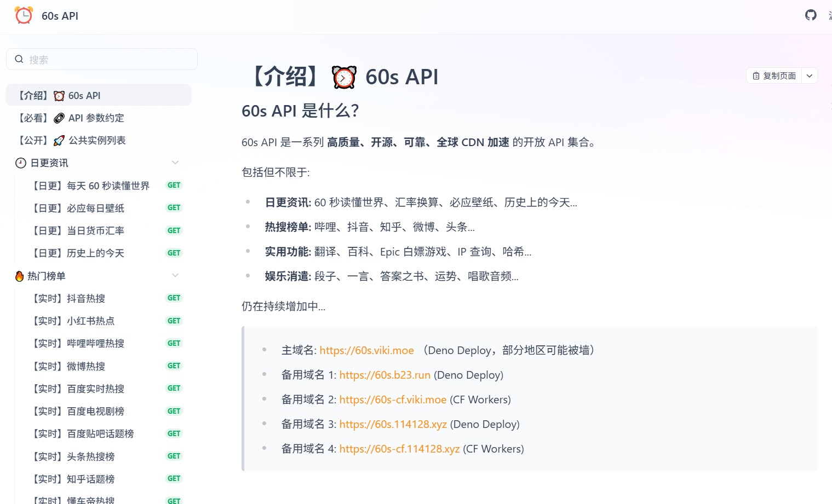832x504 pixels.
Task: Open the 【必看】API 参数约定 page
Action: point(99,118)
